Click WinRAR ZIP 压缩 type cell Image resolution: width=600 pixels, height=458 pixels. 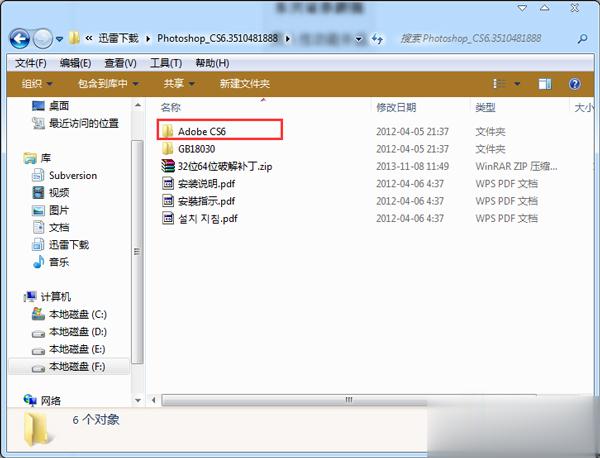click(x=516, y=166)
